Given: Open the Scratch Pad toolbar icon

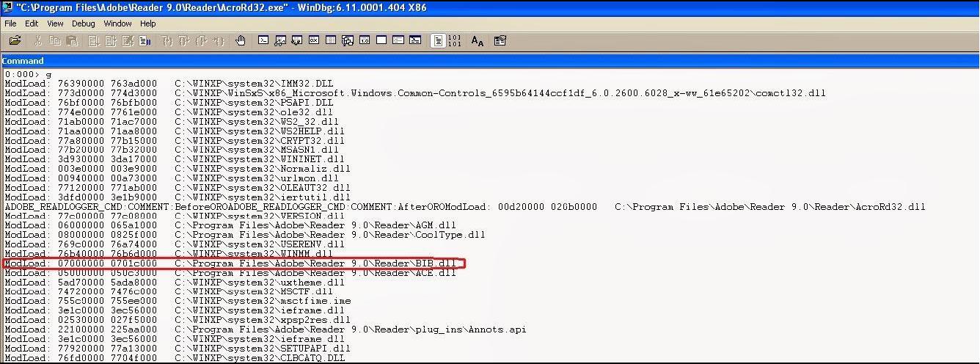Looking at the screenshot, I should pos(381,40).
